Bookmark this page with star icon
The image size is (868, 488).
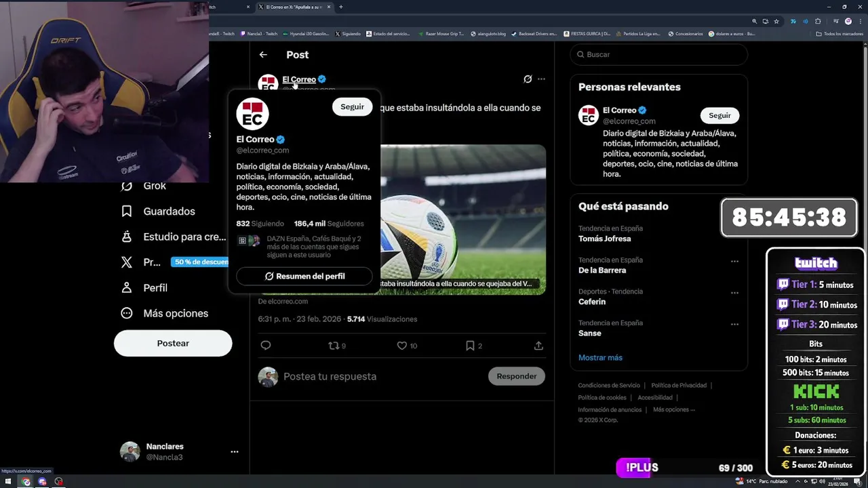776,21
